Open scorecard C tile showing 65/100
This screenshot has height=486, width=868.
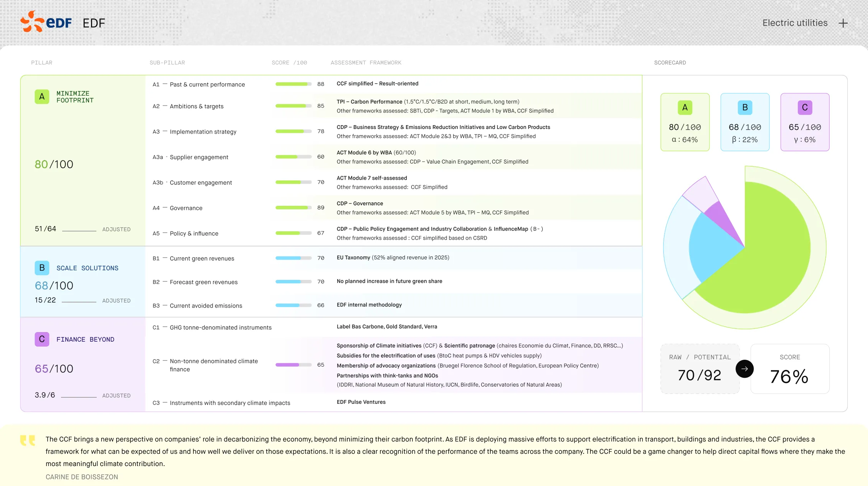point(805,122)
